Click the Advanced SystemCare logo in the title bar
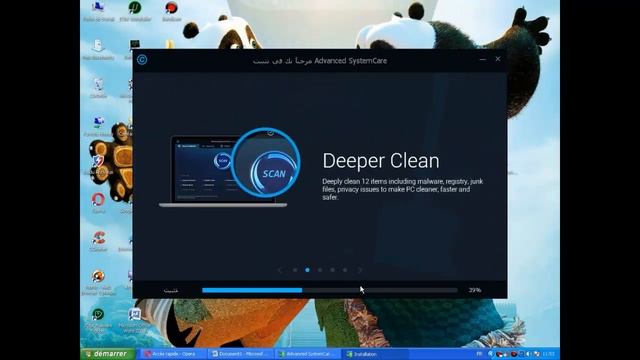Screen dimensions: 640x360 [x=142, y=60]
